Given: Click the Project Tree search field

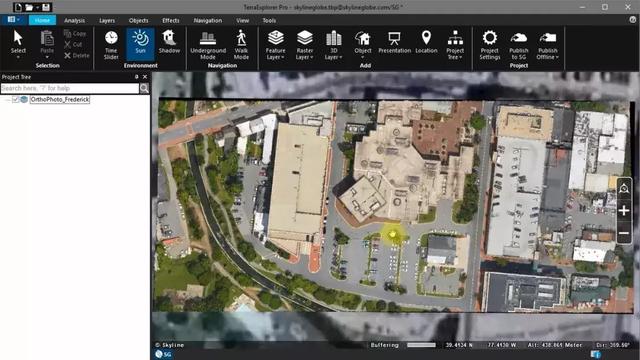Looking at the screenshot, I should (x=70, y=88).
